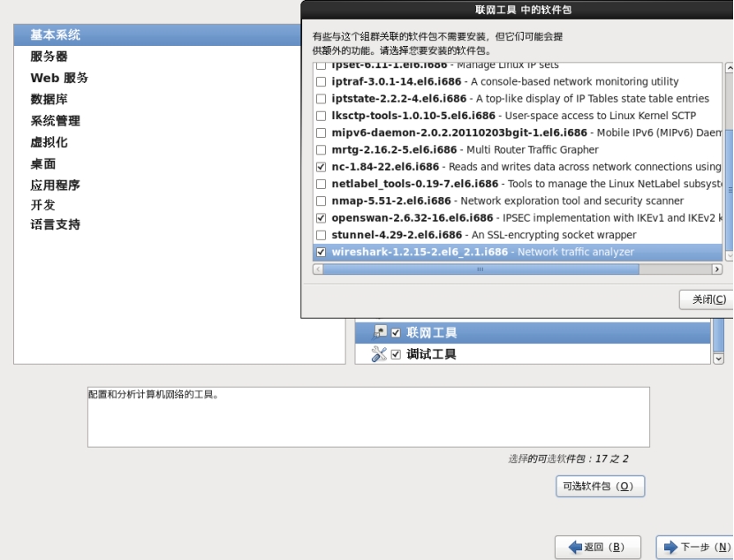Click the 联网工具 networking group icon
This screenshot has height=560, width=734.
click(x=380, y=332)
